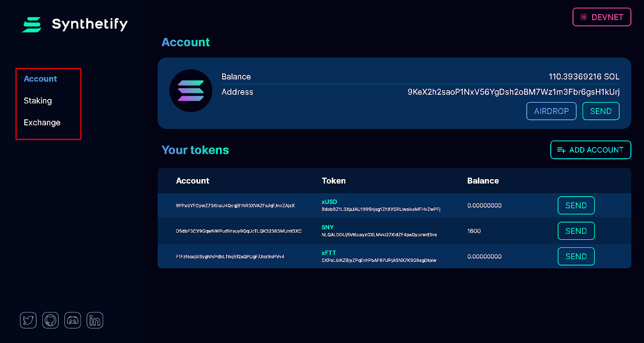Click the xUSD token name link

click(x=329, y=202)
